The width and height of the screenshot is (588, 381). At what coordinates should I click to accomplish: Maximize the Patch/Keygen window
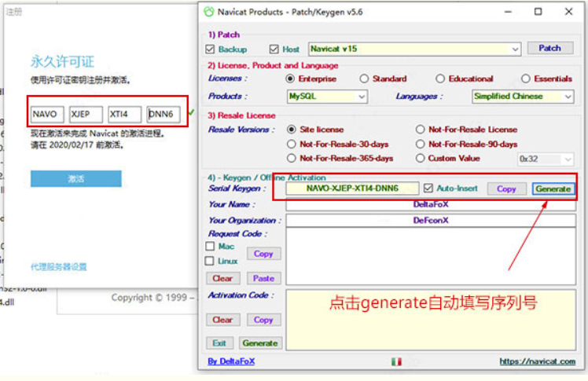(x=538, y=12)
